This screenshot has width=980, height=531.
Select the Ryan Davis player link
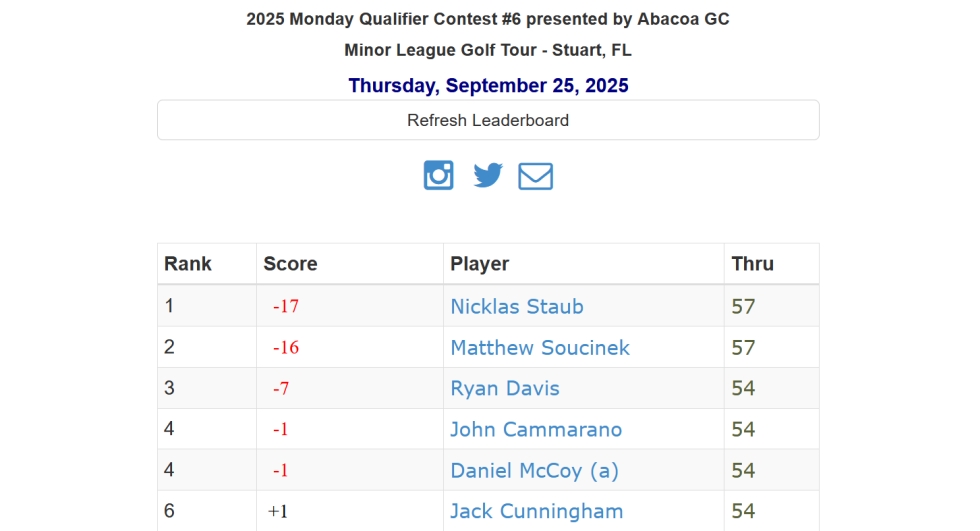(504, 388)
